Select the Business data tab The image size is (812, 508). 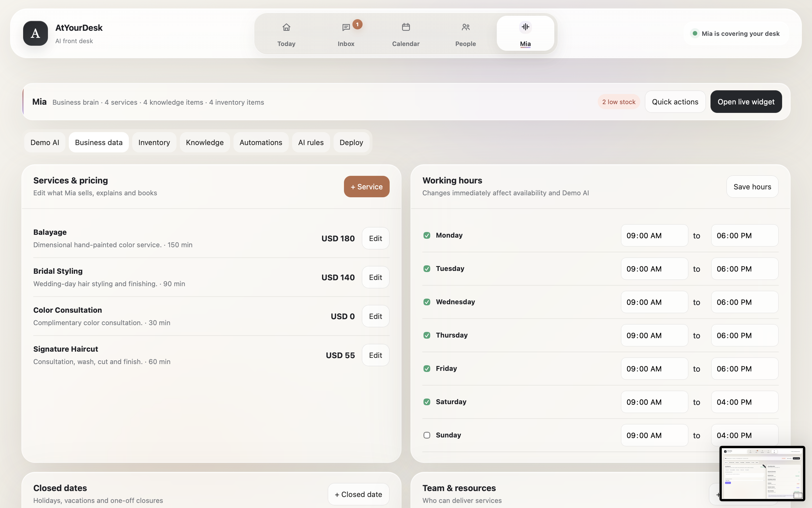click(x=99, y=142)
